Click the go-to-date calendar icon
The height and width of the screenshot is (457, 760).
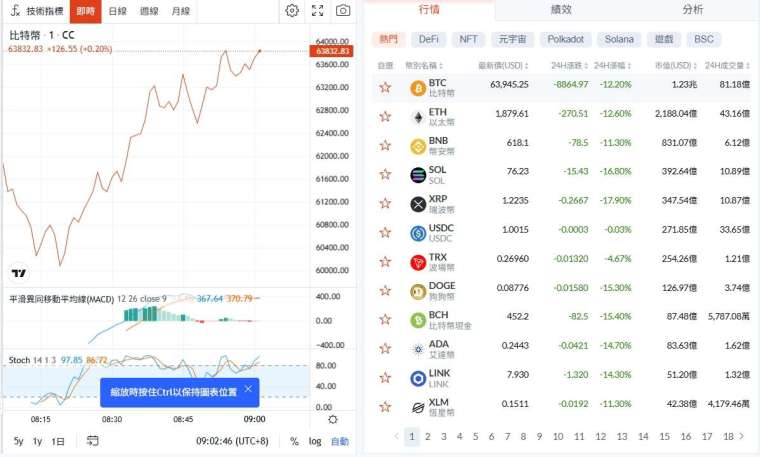[92, 440]
